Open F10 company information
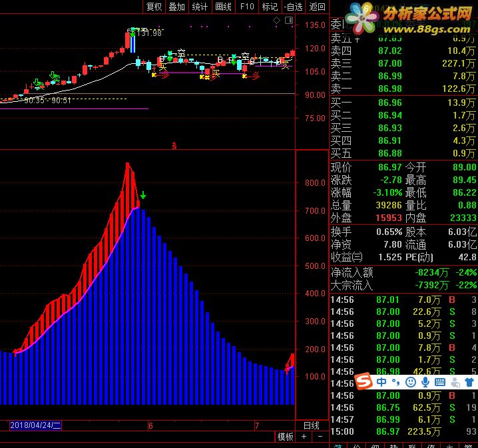 247,7
